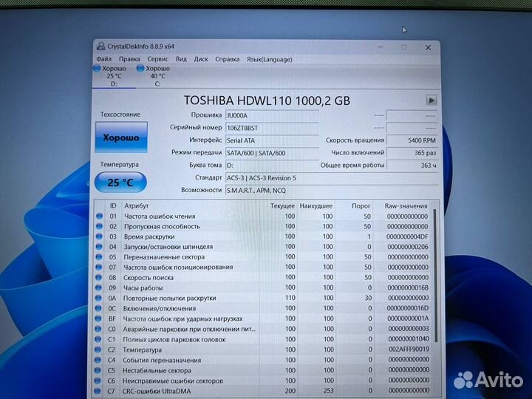Click the transfer mode field SATA/600
The image size is (532, 399).
272,153
